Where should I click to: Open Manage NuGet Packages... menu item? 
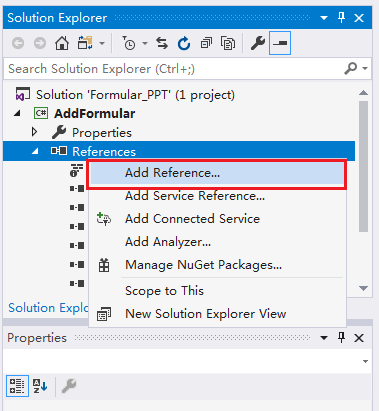(x=217, y=265)
